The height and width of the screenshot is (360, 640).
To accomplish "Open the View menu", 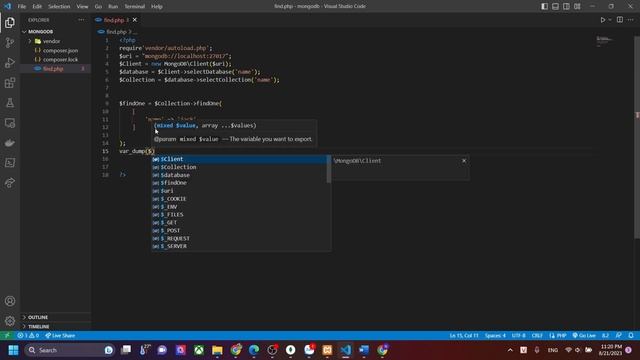I will tap(82, 7).
